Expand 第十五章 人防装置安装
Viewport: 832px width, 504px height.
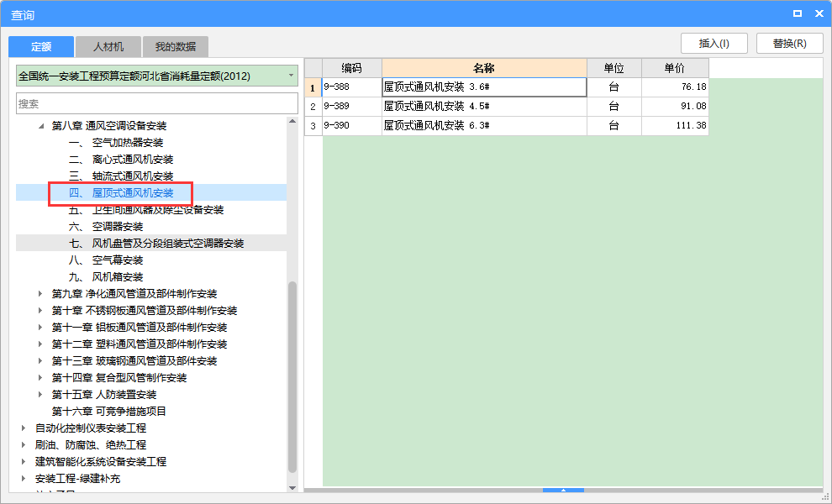[40, 394]
